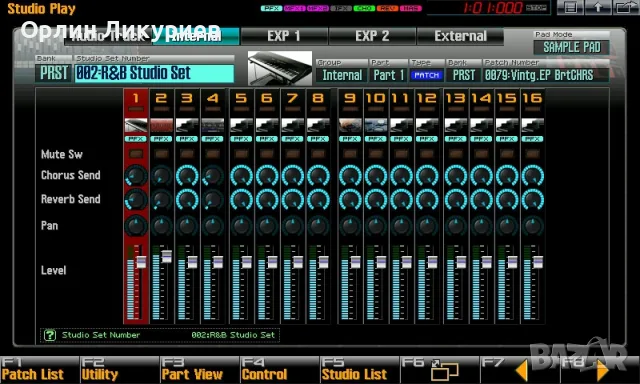The image size is (640, 384).
Task: Click the Level fader of part 2
Action: point(167,257)
